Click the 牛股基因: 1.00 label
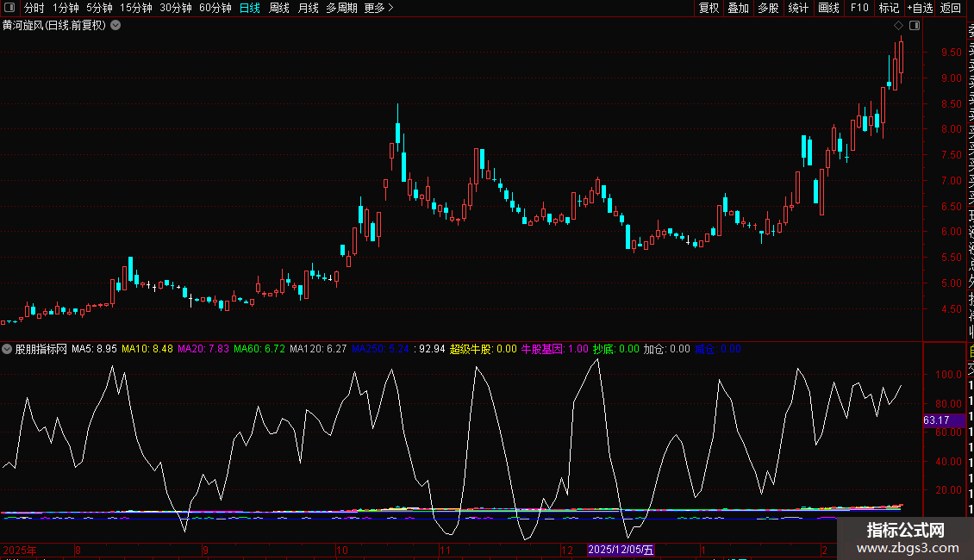The width and height of the screenshot is (974, 560). point(555,349)
